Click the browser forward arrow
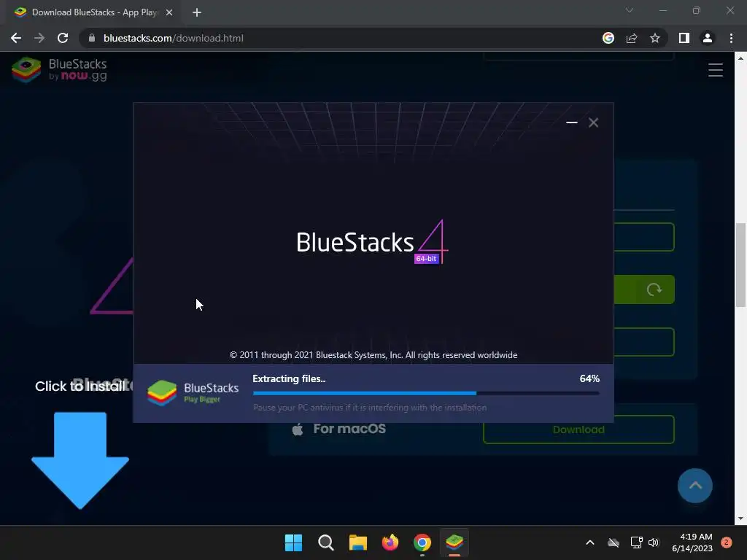 click(39, 38)
